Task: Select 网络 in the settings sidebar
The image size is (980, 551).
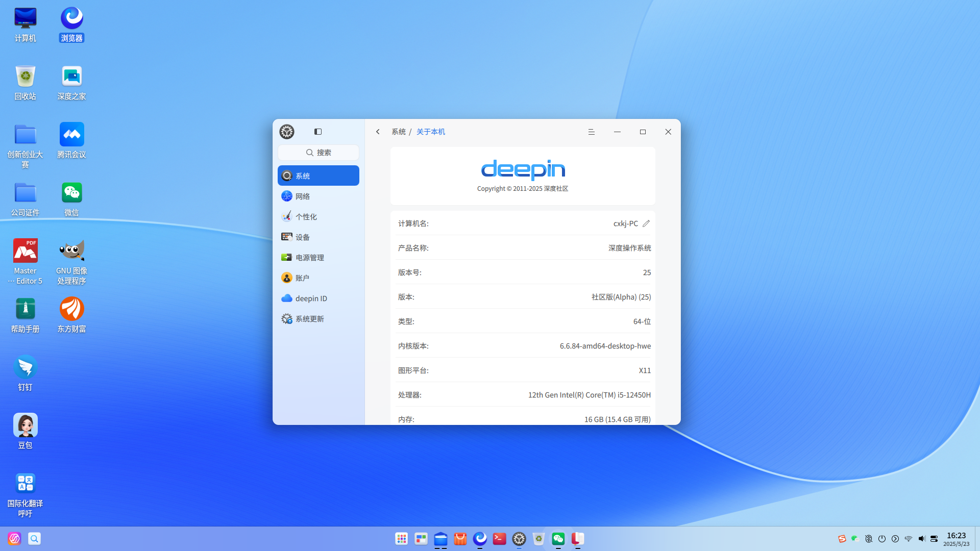Action: [x=318, y=196]
